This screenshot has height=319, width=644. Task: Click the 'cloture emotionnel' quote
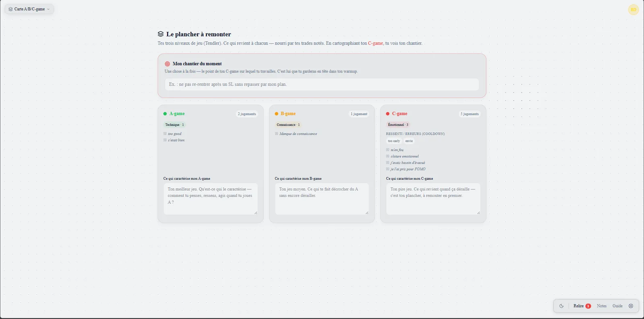coord(405,156)
